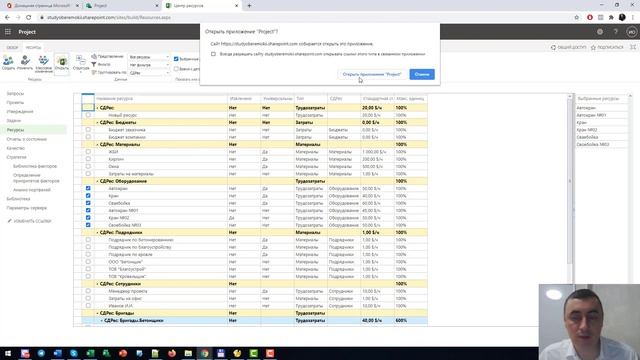Open Telegram from the taskbar

point(41,353)
